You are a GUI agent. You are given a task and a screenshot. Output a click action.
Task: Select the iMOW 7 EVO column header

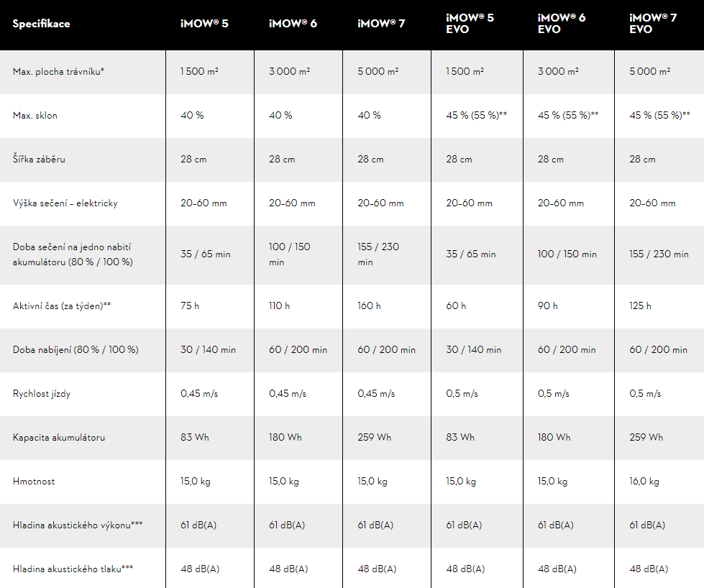[653, 23]
